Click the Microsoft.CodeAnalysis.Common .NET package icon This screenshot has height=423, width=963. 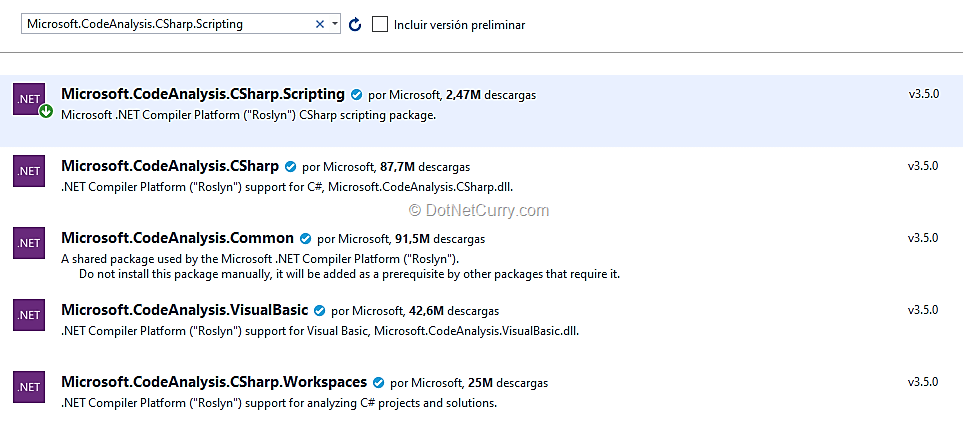tap(29, 243)
